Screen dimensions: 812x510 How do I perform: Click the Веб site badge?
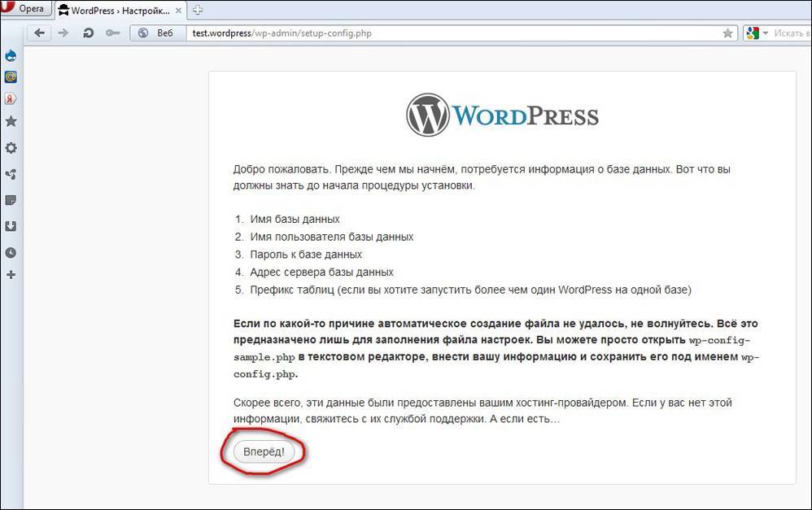156,33
